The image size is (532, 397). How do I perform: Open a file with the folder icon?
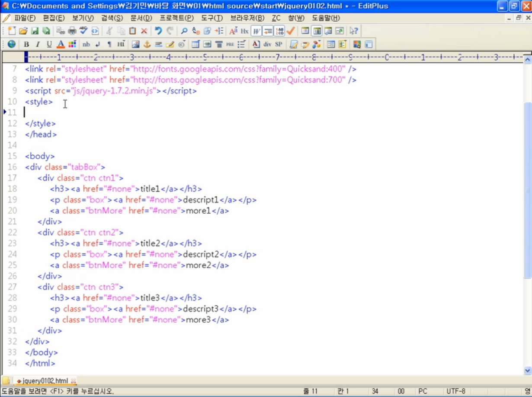23,31
